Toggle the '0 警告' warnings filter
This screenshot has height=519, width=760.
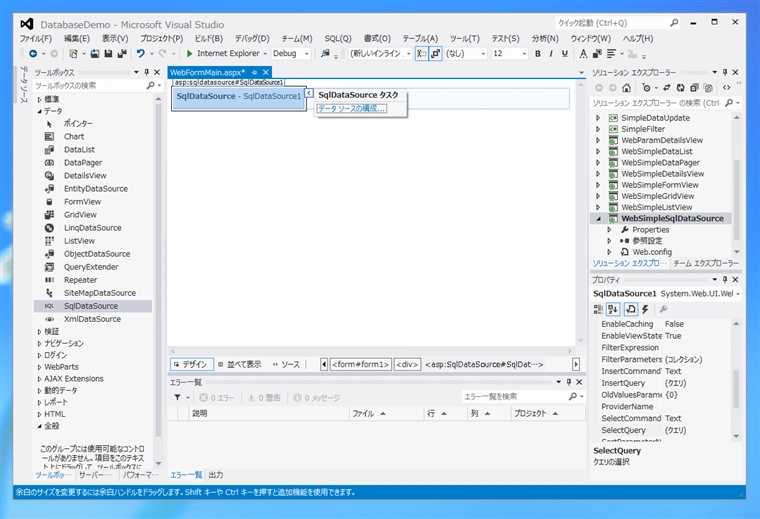pos(264,397)
